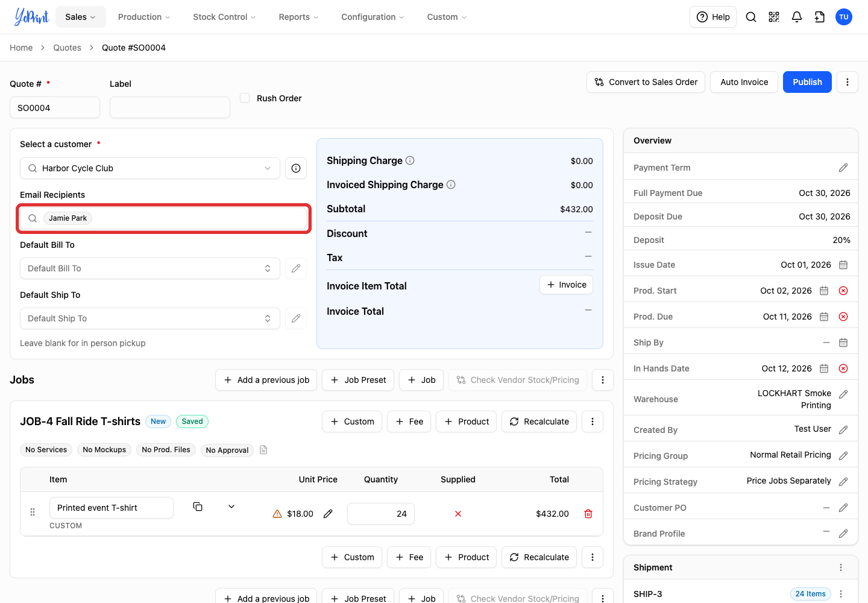Open the notifications bell

point(797,17)
